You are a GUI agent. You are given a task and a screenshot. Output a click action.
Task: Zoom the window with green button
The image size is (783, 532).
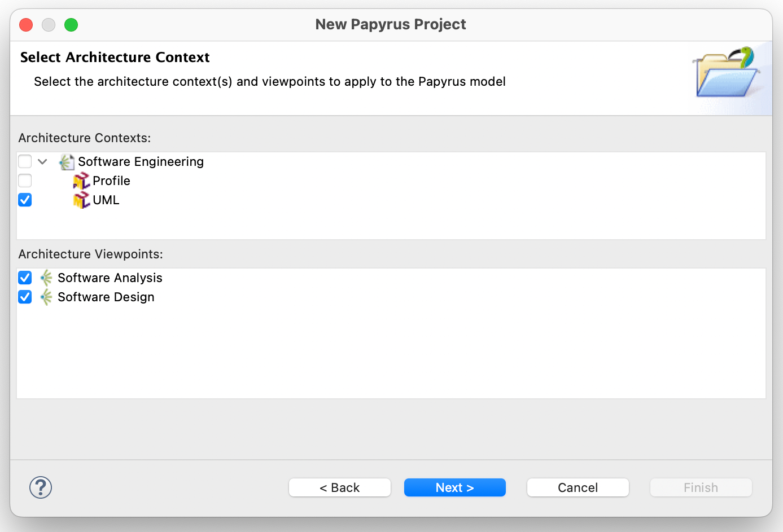click(71, 25)
